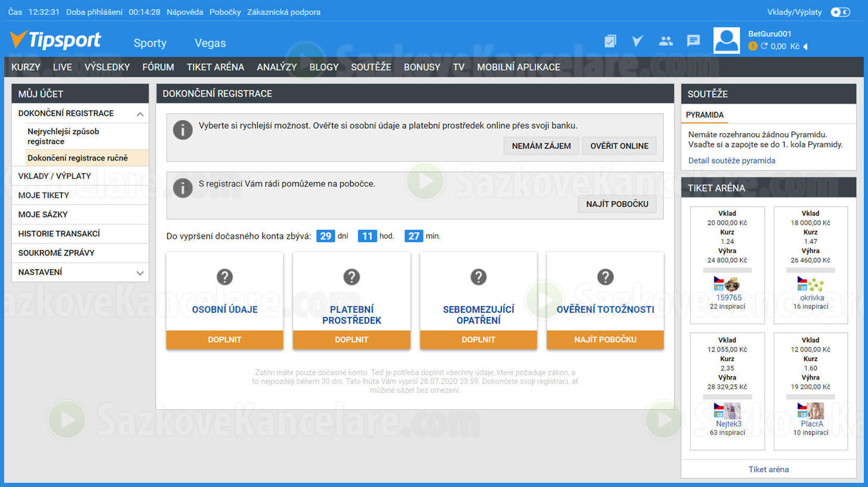Screen dimensions: 868x487
Task: Open Vklady / Výplaty in sidebar
Action: pyautogui.click(x=80, y=176)
